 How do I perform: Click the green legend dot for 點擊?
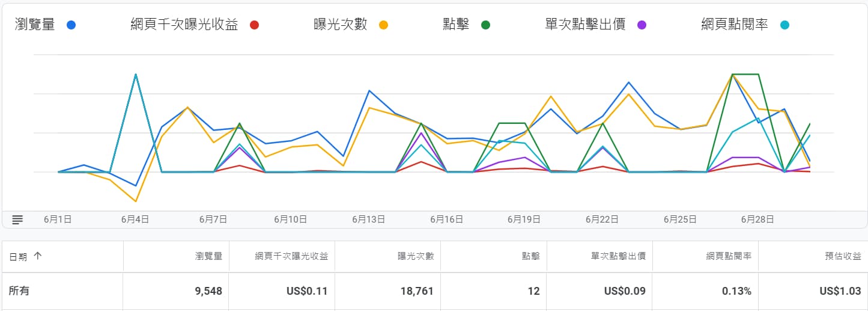tap(485, 25)
